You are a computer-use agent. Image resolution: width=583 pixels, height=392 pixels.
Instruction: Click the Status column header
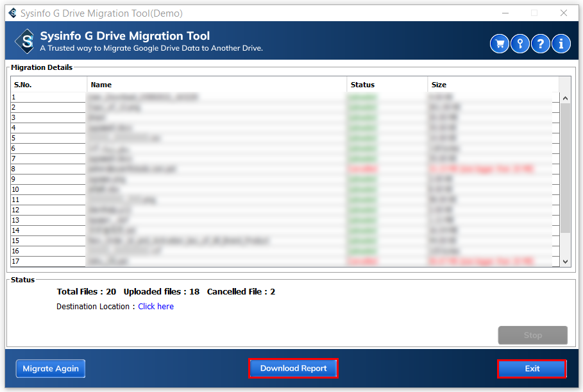coord(387,85)
